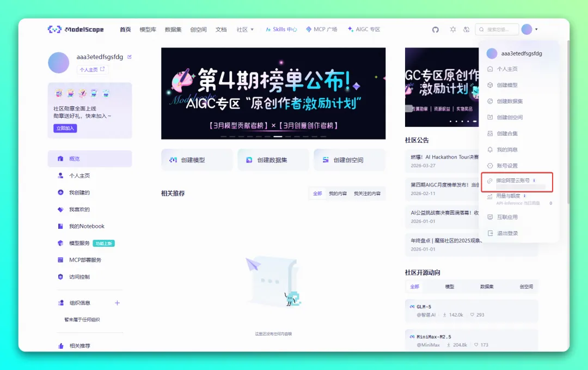Click the active carousel indicator under banner
This screenshot has height=370, width=588.
pos(278,137)
